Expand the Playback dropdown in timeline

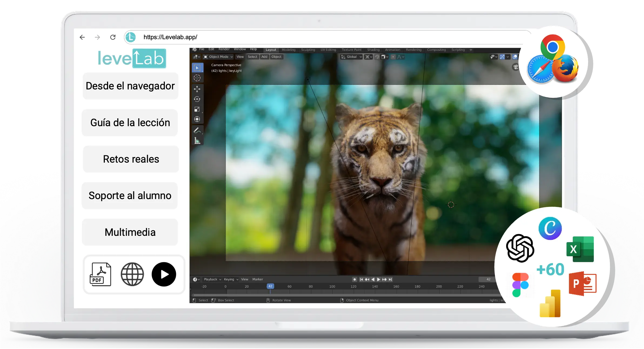[212, 279]
